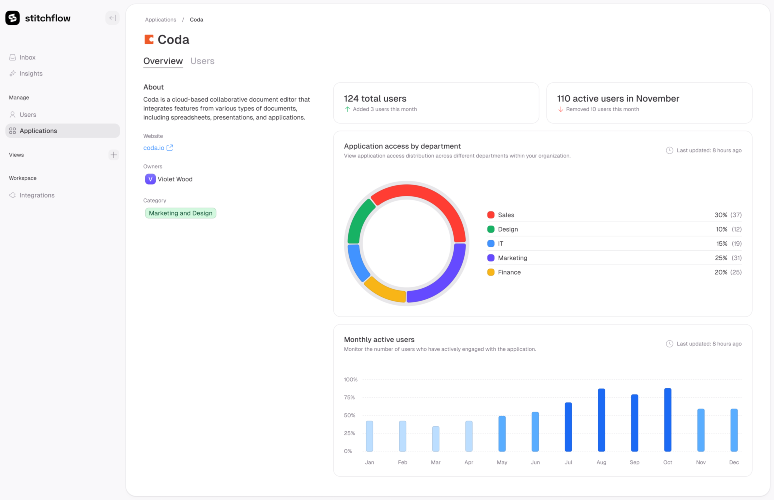Click the Marketing and Design category tag

pos(181,213)
